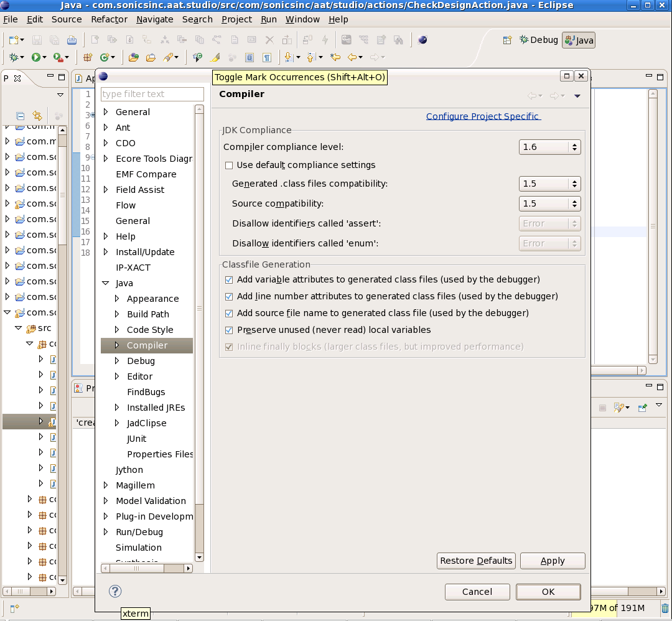Switch to the Debug perspective tab
Image resolution: width=672 pixels, height=621 pixels.
pyautogui.click(x=539, y=40)
